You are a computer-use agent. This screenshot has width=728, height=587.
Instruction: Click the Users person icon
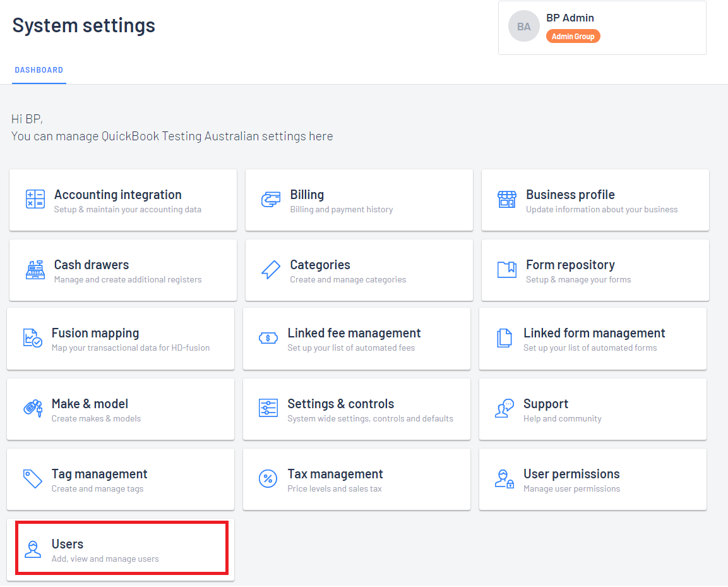pyautogui.click(x=32, y=549)
